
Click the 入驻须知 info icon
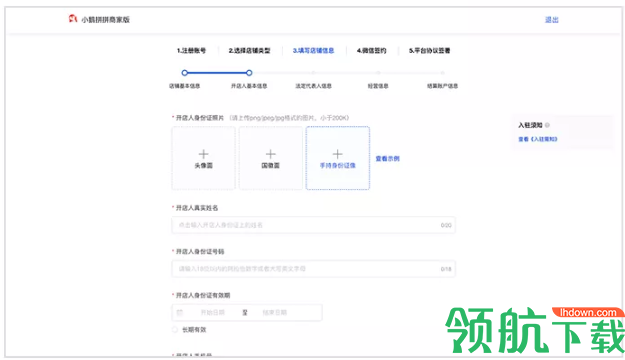547,125
